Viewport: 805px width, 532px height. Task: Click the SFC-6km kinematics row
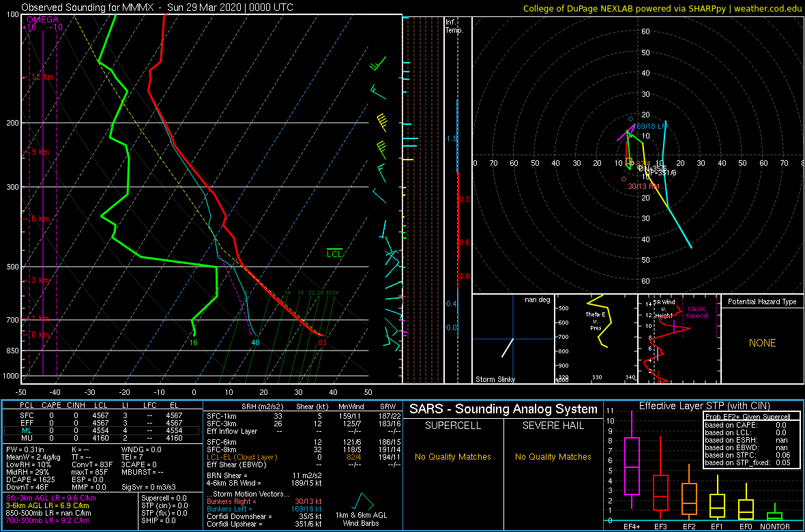click(303, 441)
